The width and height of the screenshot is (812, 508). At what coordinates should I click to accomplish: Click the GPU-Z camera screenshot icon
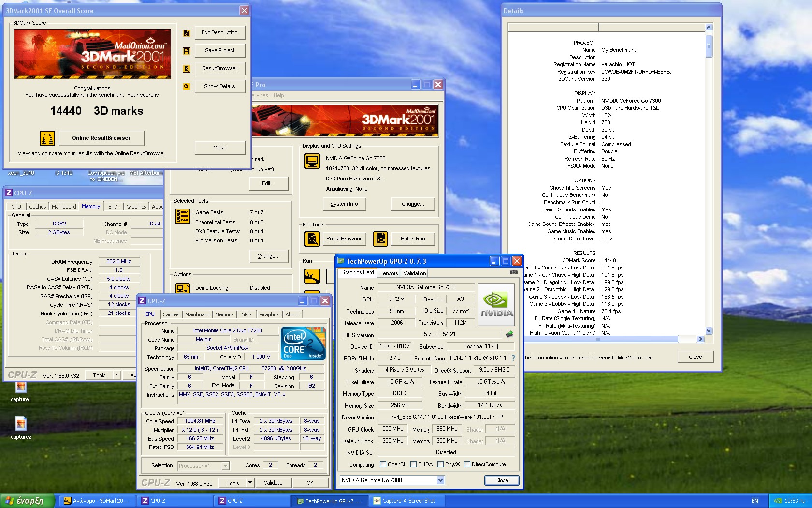(x=514, y=272)
